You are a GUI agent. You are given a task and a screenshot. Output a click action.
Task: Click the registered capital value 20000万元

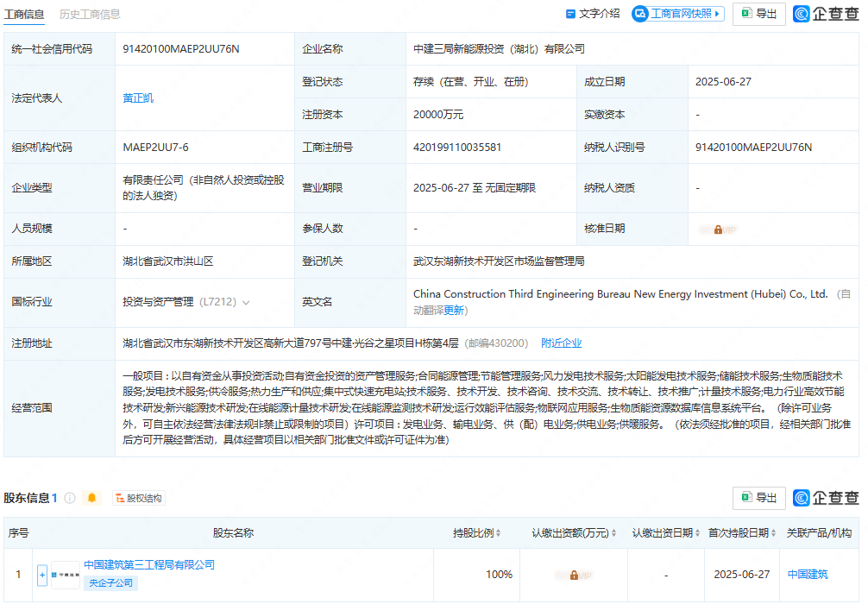coord(438,115)
